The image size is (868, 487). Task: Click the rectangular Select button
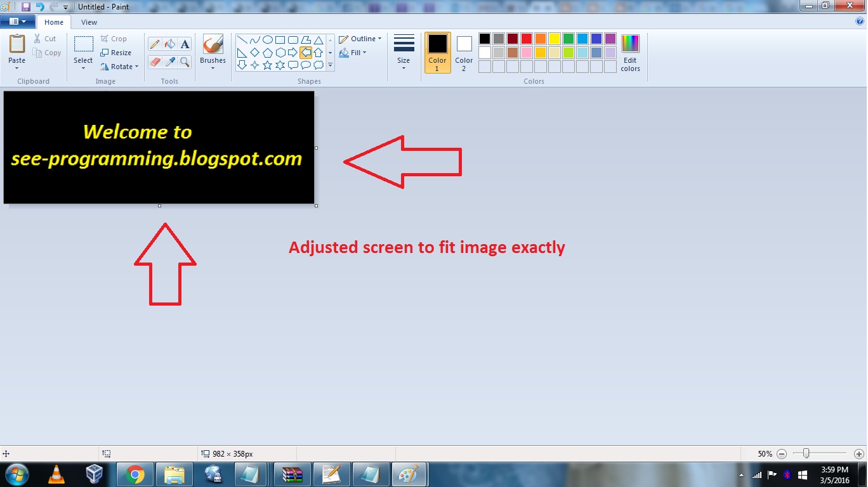[x=83, y=45]
